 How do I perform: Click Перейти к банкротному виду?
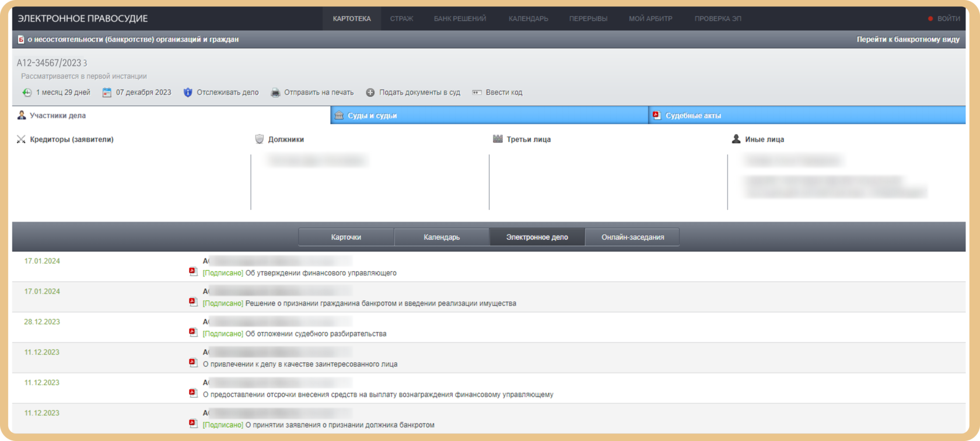(x=908, y=40)
